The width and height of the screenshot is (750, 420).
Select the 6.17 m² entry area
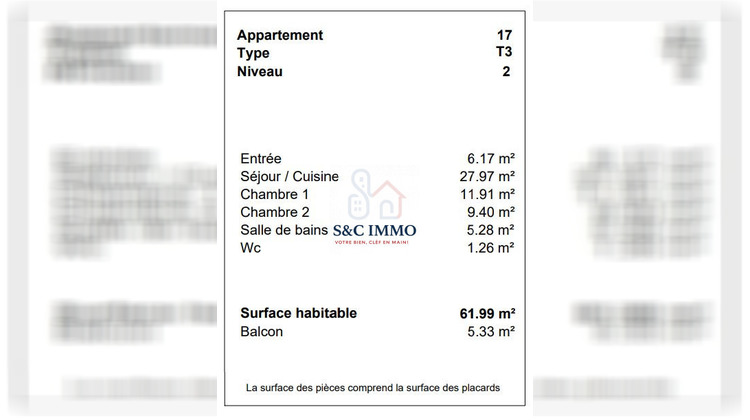[x=490, y=158]
